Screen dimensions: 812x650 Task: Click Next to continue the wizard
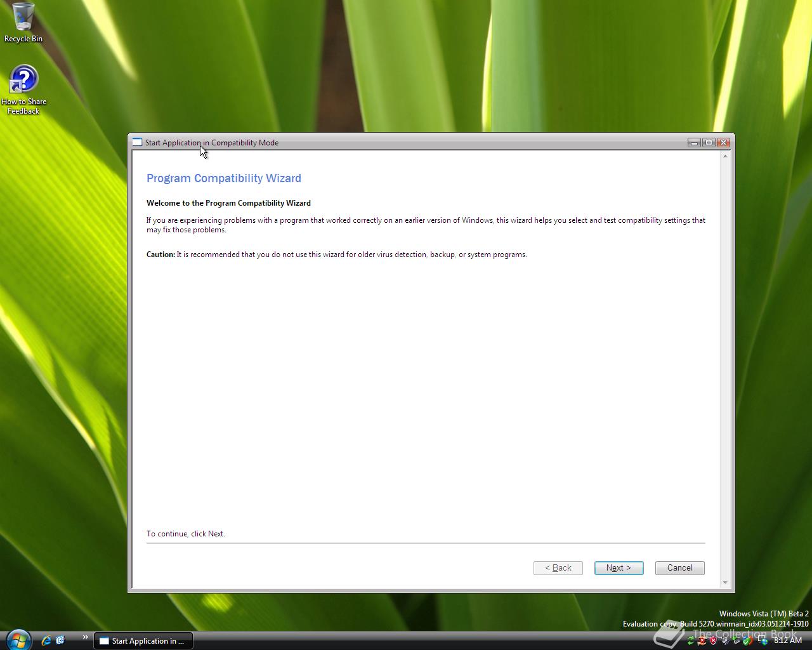coord(619,568)
